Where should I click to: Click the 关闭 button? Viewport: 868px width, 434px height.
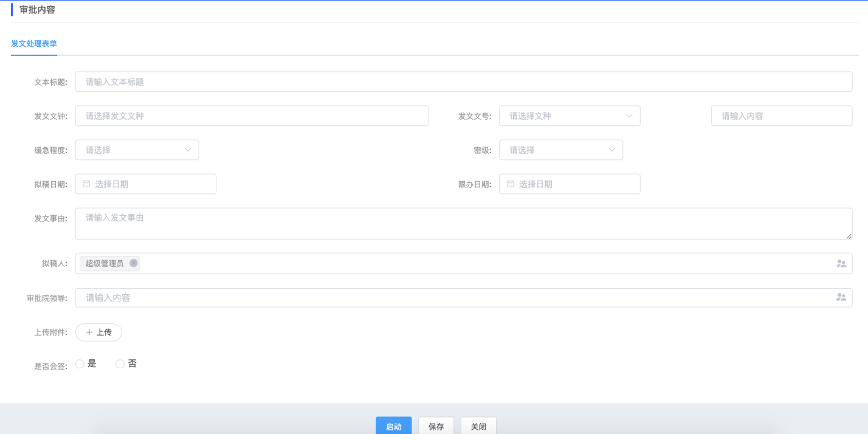tap(478, 425)
